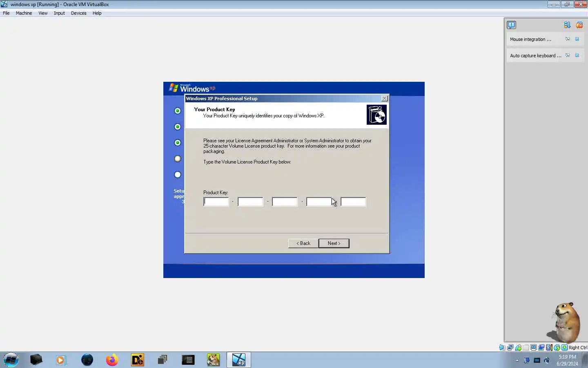Open the De application in taskbar

(138, 360)
